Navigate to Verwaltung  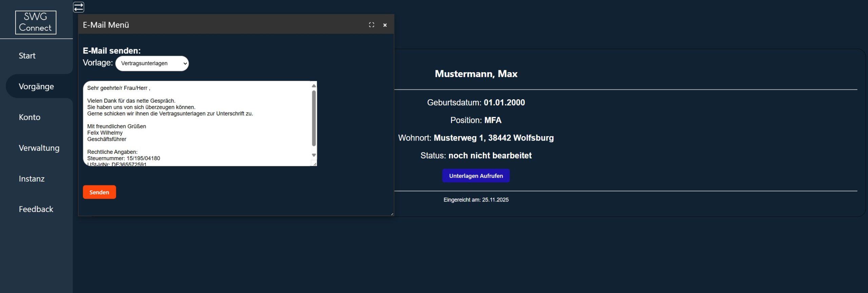tap(39, 148)
